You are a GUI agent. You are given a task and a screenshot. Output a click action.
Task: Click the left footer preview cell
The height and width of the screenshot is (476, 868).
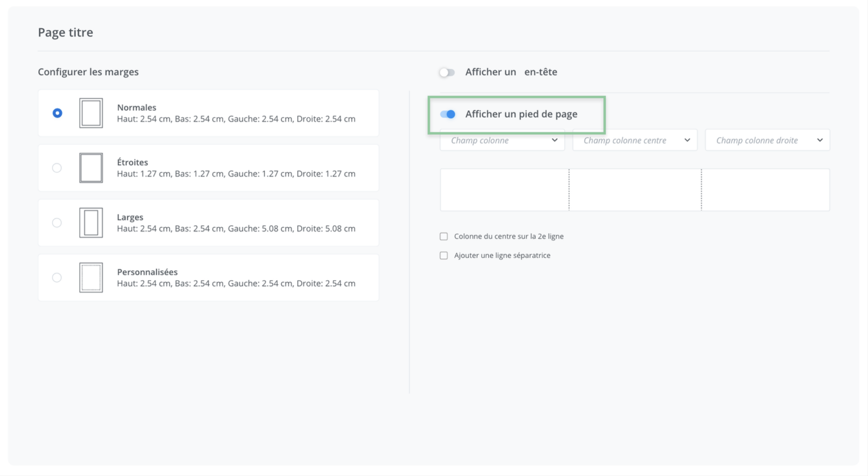[504, 190]
